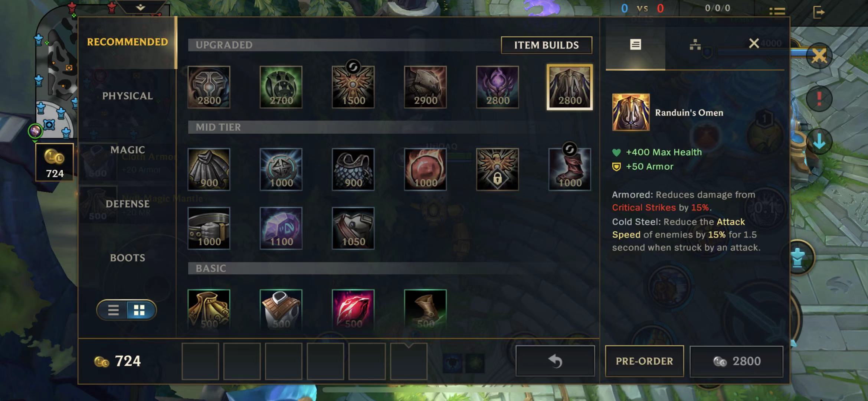This screenshot has height=401, width=868.
Task: Pick the Ruby Crystal basic item
Action: pyautogui.click(x=353, y=309)
